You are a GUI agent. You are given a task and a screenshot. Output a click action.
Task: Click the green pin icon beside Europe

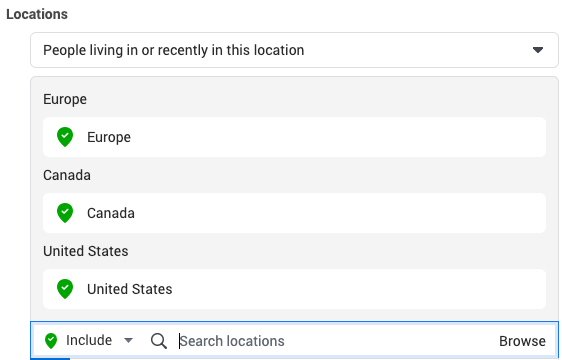coord(65,137)
